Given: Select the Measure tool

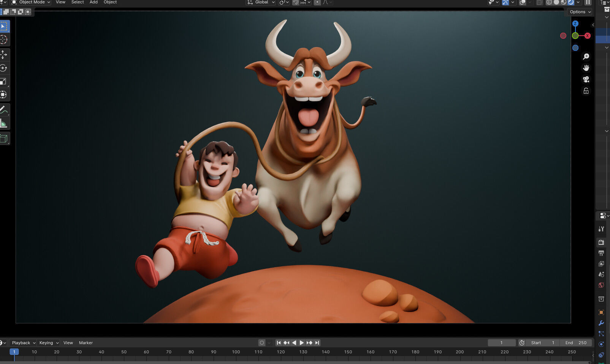Looking at the screenshot, I should coord(4,123).
